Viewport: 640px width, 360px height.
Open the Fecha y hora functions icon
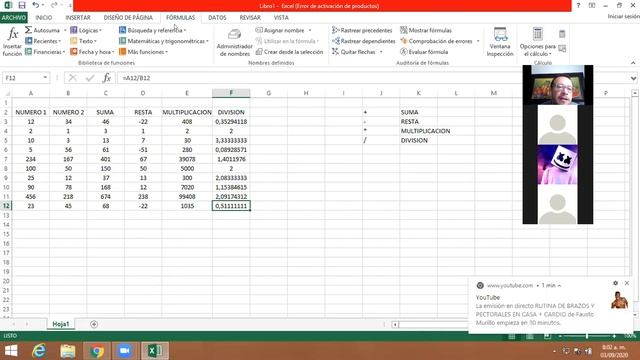[x=73, y=52]
